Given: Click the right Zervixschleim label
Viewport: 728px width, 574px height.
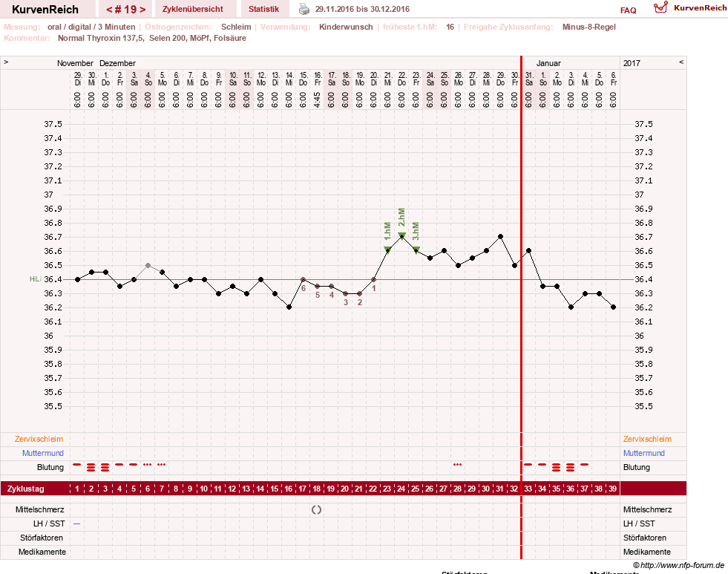Looking at the screenshot, I should [x=647, y=439].
